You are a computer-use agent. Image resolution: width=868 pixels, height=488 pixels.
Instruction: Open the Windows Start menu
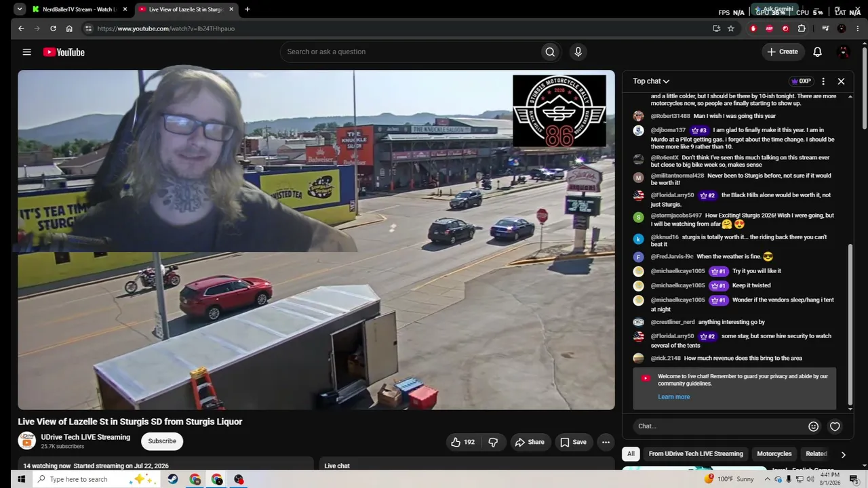[21, 479]
